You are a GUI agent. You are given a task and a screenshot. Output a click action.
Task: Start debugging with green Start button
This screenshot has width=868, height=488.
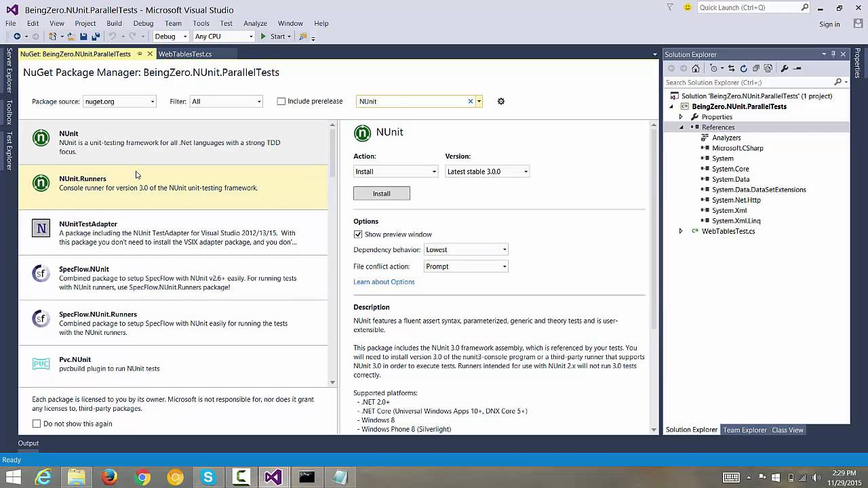pyautogui.click(x=273, y=37)
